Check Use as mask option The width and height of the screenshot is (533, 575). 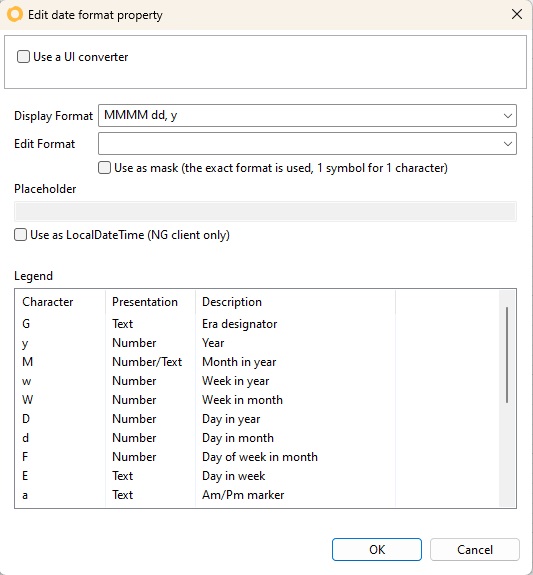(105, 168)
